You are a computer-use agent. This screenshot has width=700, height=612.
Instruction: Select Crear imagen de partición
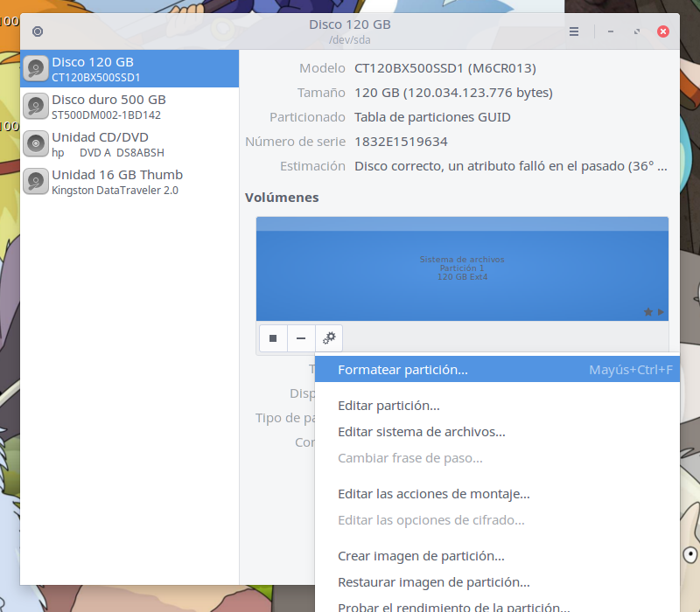421,555
